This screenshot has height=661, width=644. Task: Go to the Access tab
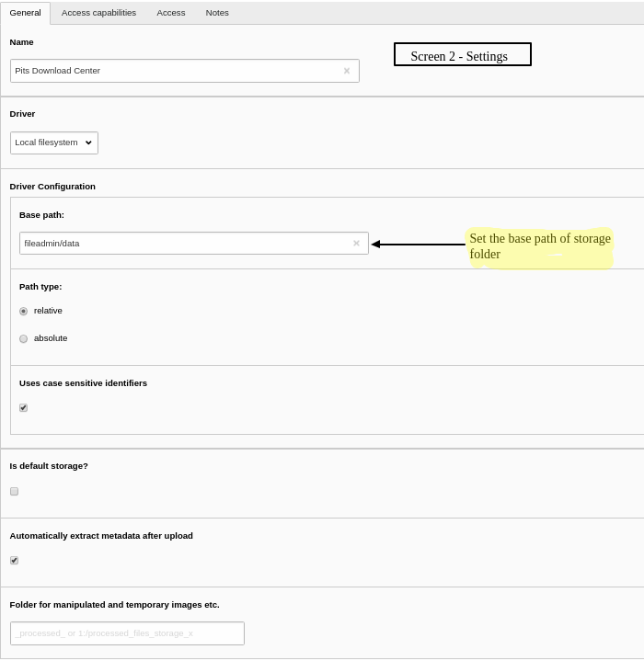[171, 13]
